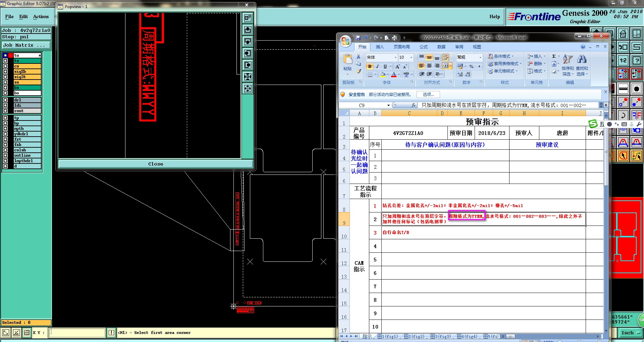Open the Actions menu in Graphic Editor
Image resolution: width=644 pixels, height=342 pixels.
coord(41,16)
